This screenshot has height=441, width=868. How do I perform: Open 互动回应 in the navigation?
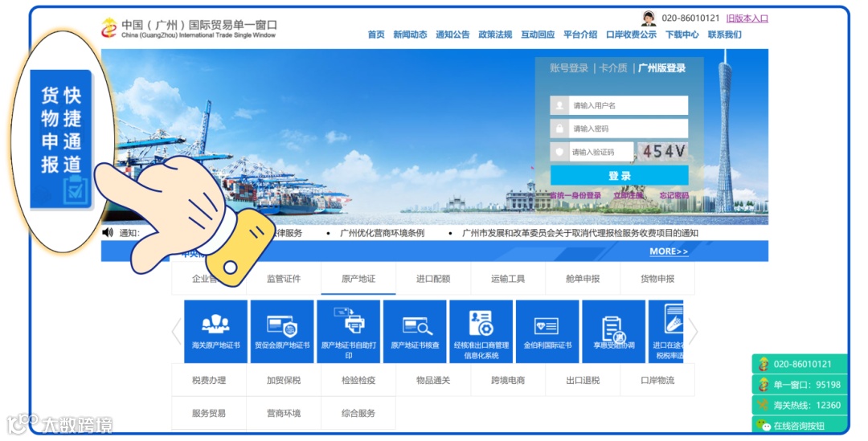point(538,35)
